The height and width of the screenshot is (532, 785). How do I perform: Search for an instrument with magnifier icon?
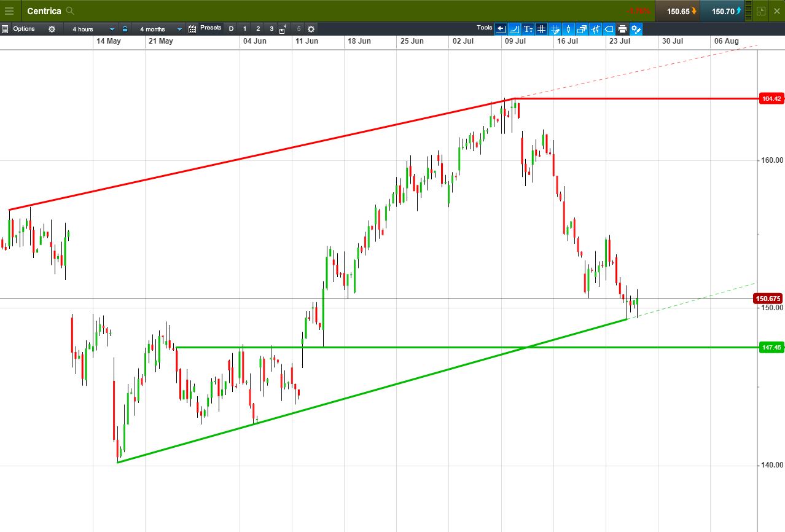tap(70, 11)
